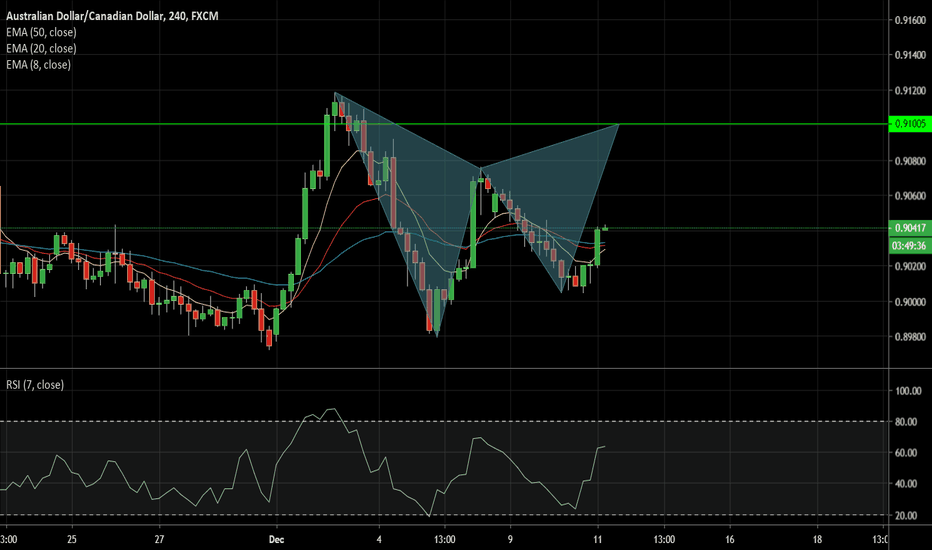The height and width of the screenshot is (550, 932).
Task: Click the 0.90600 price axis value
Action: click(911, 196)
